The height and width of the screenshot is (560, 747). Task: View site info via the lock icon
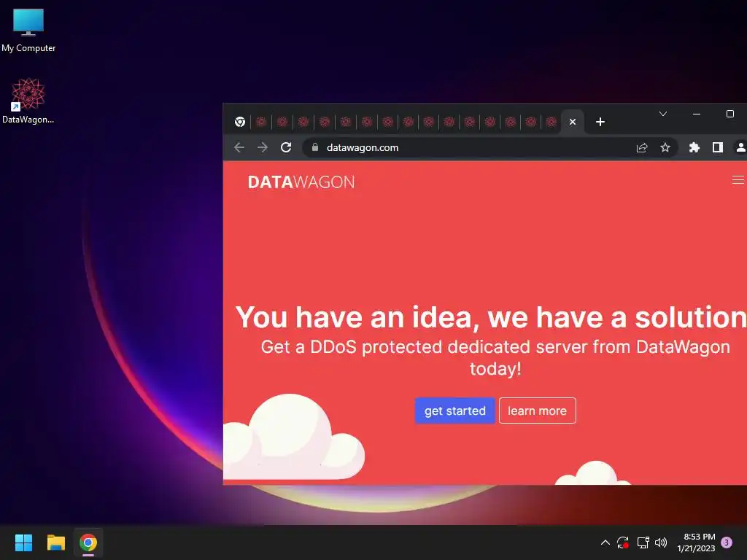coord(315,147)
